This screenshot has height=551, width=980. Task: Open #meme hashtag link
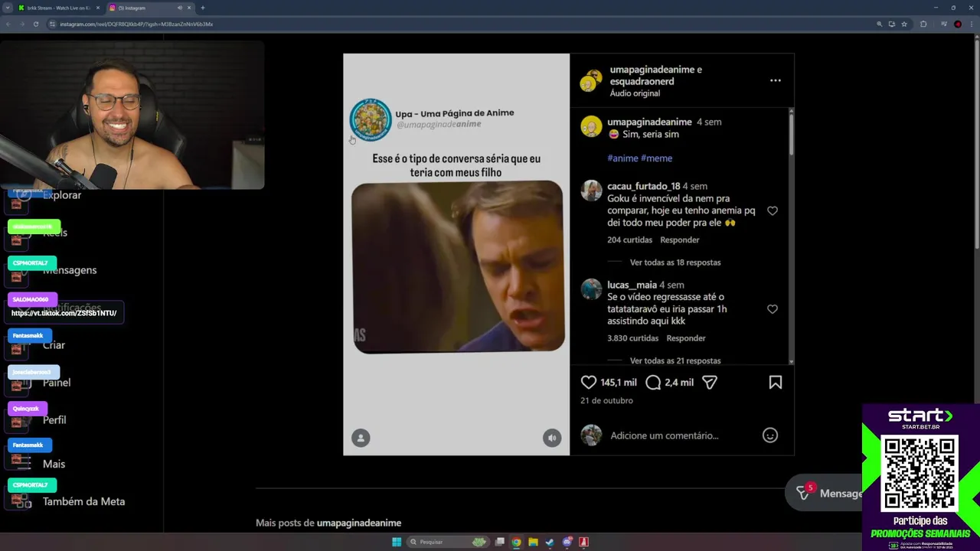point(656,158)
